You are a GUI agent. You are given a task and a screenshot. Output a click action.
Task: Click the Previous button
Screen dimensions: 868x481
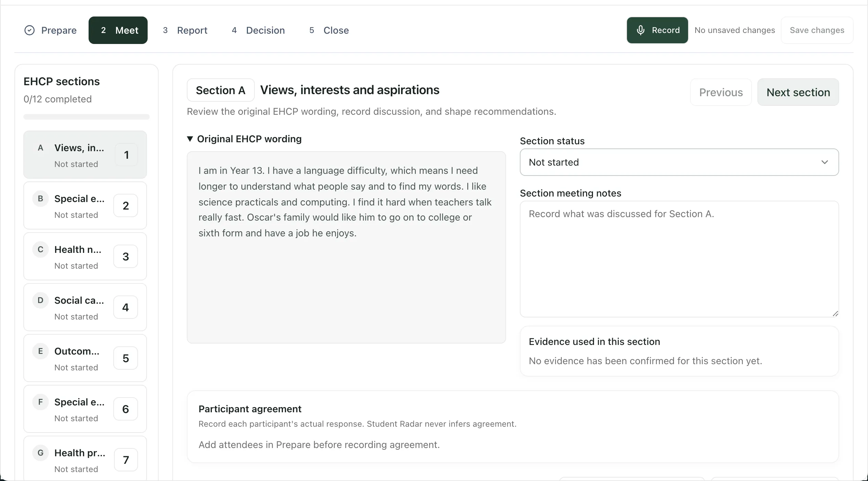(x=721, y=92)
